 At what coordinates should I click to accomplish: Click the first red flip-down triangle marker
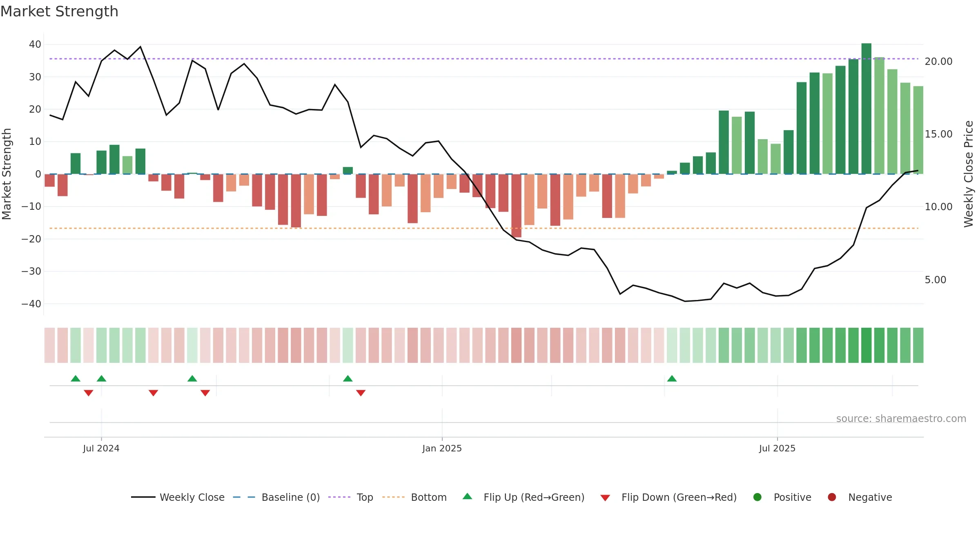pyautogui.click(x=89, y=393)
